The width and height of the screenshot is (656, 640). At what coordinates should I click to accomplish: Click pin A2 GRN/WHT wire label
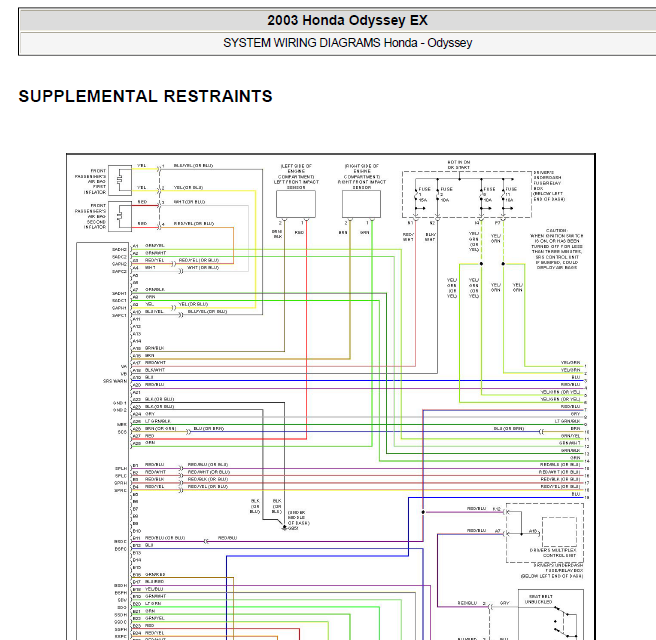tap(156, 253)
